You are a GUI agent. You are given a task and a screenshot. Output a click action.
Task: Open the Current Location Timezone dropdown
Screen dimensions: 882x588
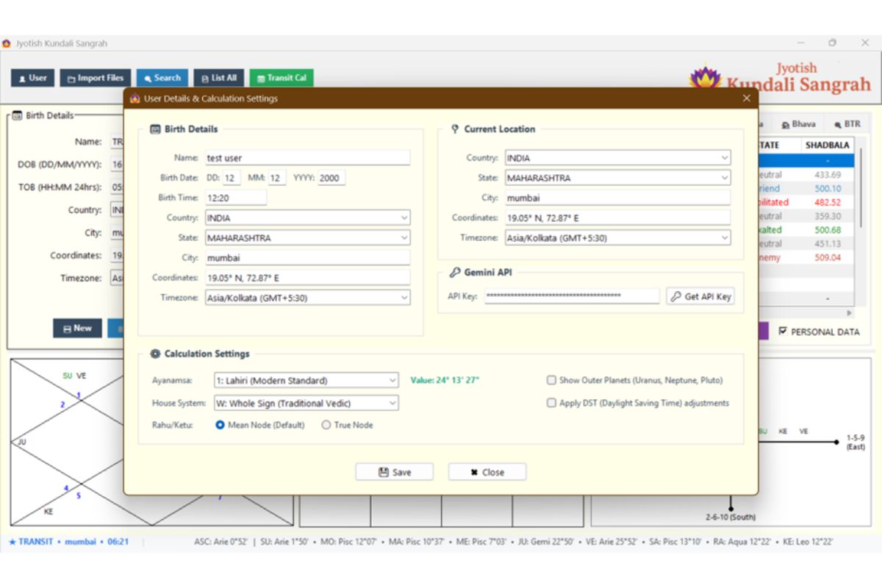[x=617, y=237]
